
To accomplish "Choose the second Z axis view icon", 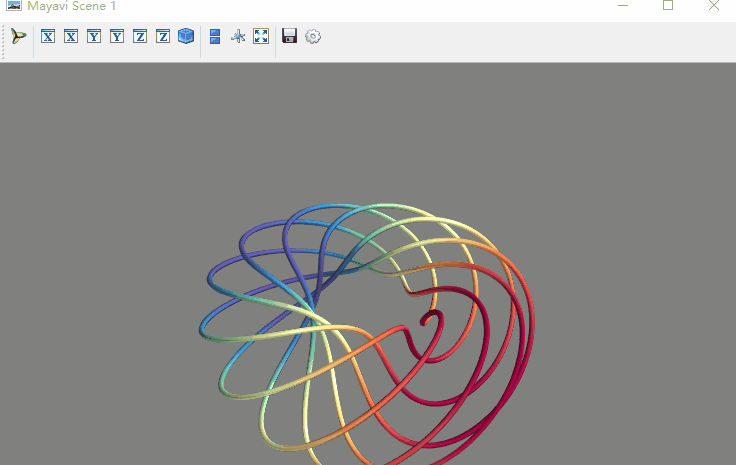I will (x=163, y=36).
